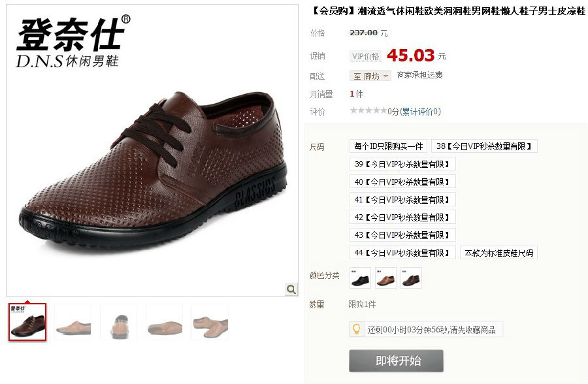Open the 累计评价 reviews link

point(420,112)
